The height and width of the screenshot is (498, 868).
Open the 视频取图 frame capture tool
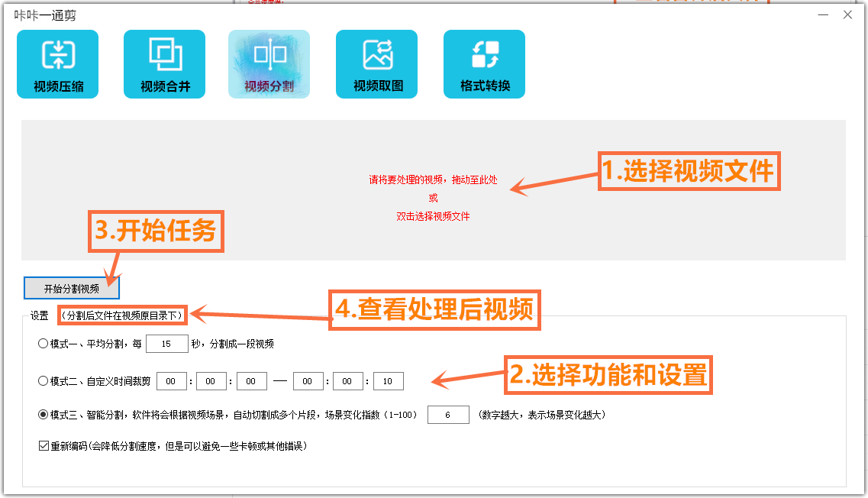point(376,63)
